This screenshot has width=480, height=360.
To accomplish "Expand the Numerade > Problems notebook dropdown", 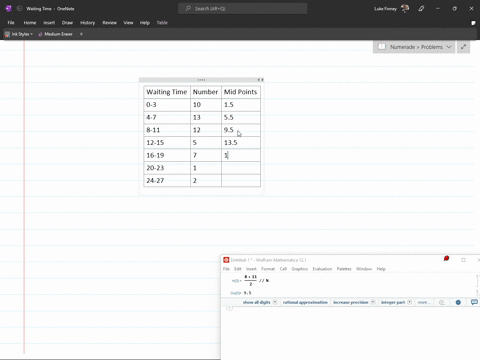I will [x=449, y=47].
